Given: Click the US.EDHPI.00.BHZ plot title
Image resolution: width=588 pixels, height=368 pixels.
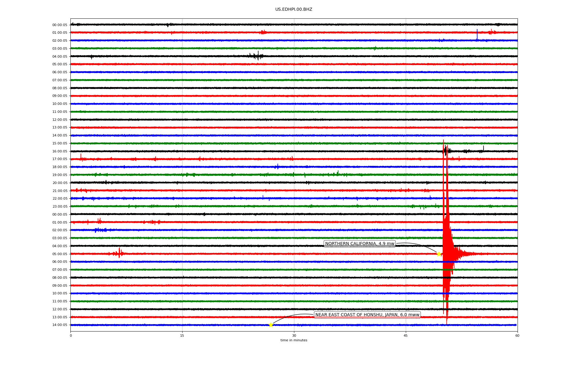Looking at the screenshot, I should pyautogui.click(x=293, y=10).
